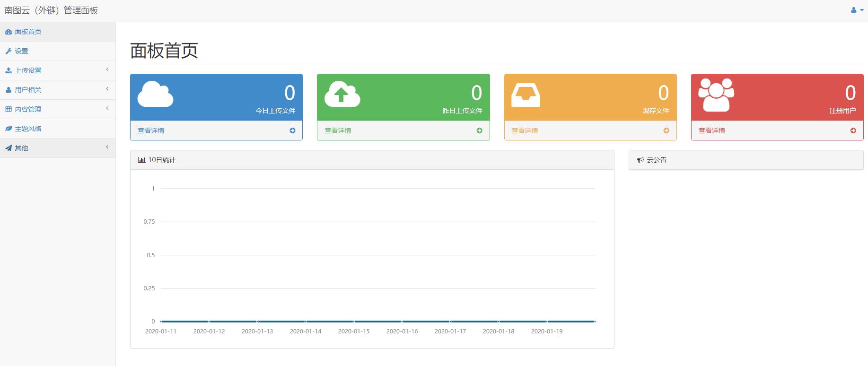Click the white cloud icon on blue card
Viewport: 868px width, 366px height.
coord(155,94)
